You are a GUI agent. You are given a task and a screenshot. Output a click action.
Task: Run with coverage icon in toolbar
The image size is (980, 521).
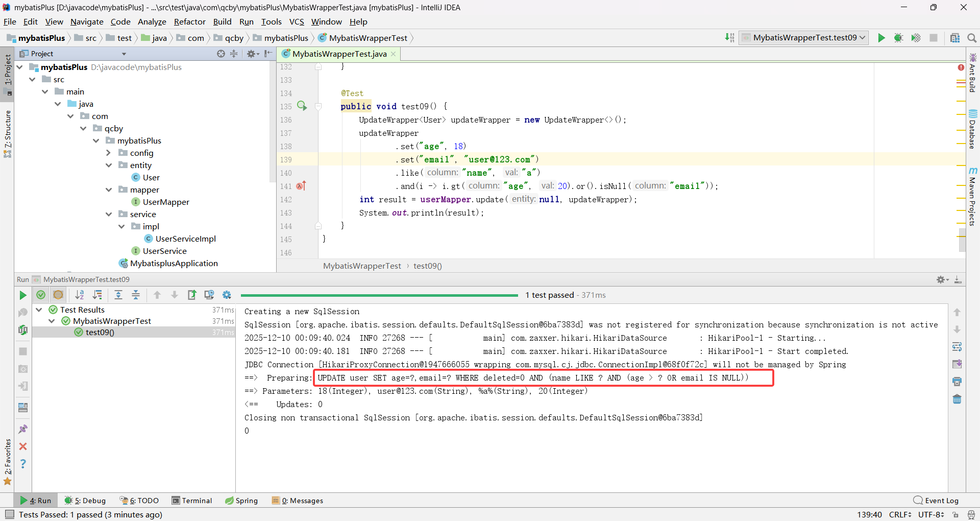916,38
